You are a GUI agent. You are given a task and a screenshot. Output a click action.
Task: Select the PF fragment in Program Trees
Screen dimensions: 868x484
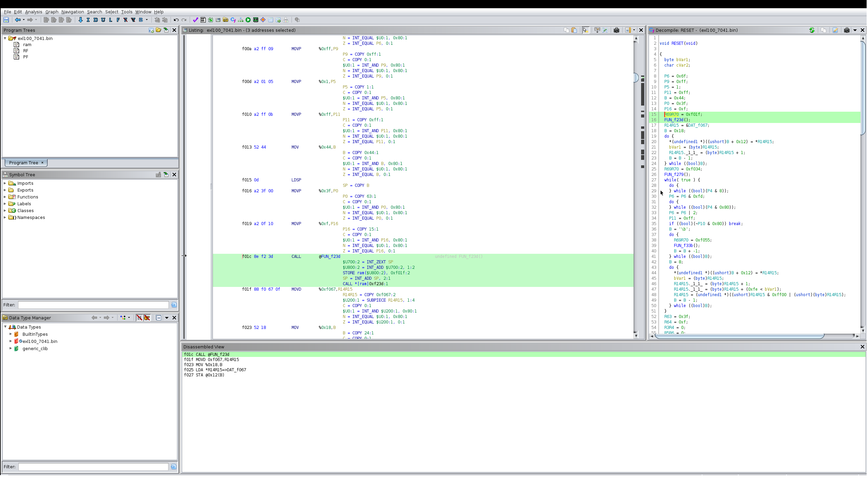pos(26,57)
